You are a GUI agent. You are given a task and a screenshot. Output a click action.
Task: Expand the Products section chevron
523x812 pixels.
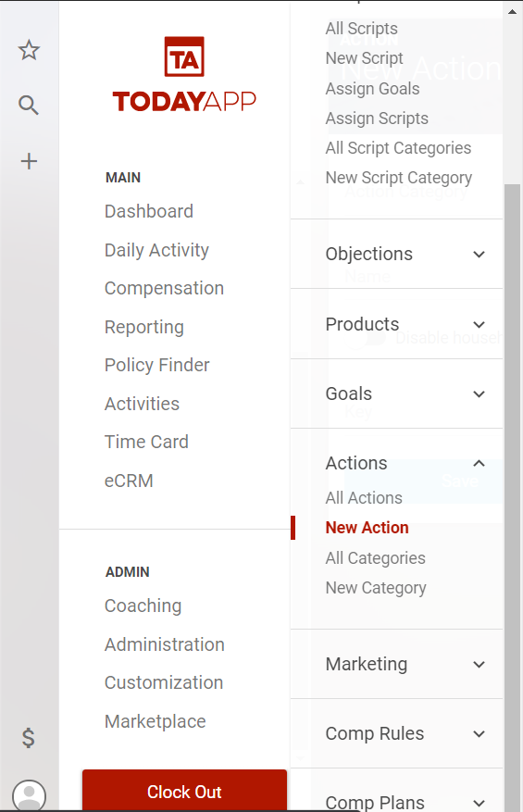[x=479, y=325]
